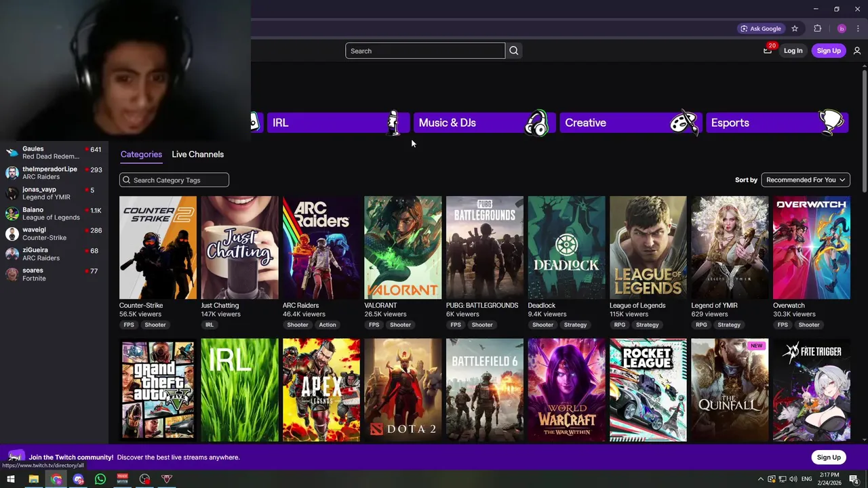Open theImperadorLipe sidebar channel

(54, 173)
